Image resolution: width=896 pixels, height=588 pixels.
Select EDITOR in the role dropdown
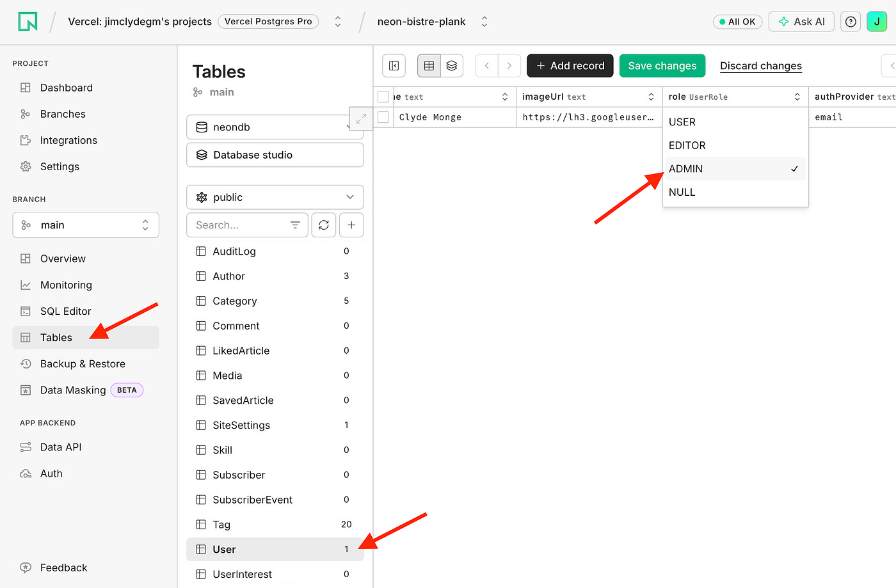(x=735, y=145)
